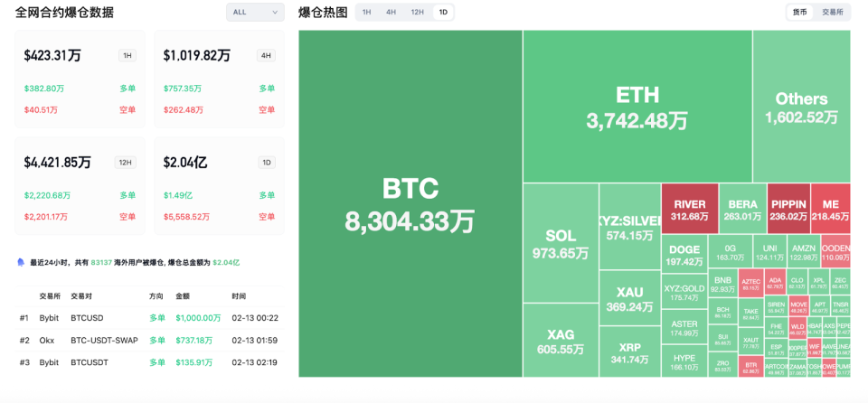Click the BTC heatmap tile
The width and height of the screenshot is (868, 403).
[x=410, y=203]
